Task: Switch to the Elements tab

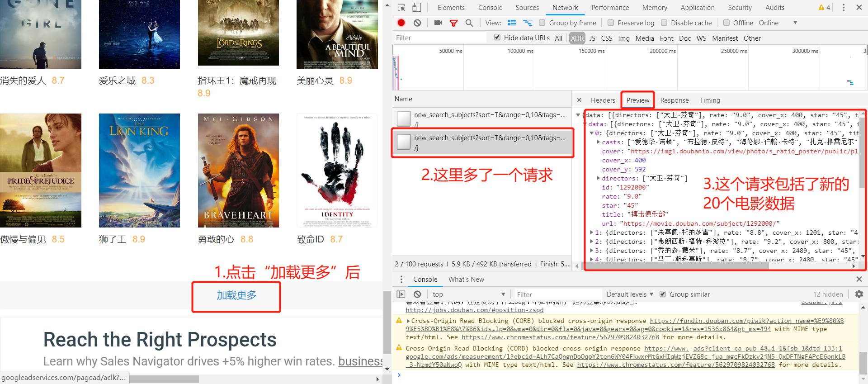Action: (451, 7)
